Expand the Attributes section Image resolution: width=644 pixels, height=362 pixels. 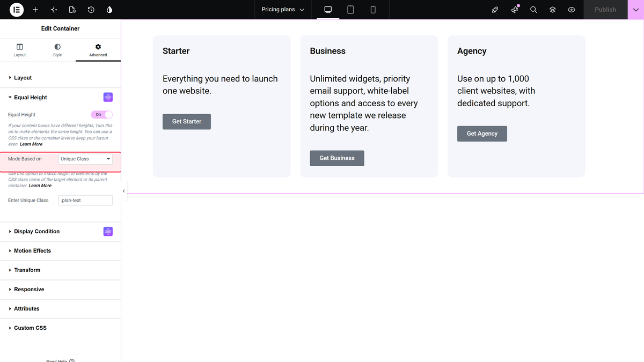pyautogui.click(x=60, y=309)
